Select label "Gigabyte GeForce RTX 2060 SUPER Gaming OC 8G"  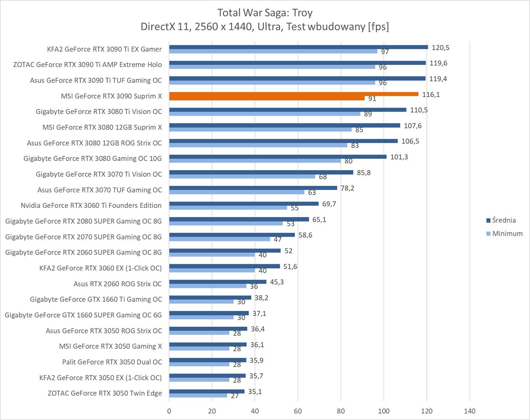84,252
